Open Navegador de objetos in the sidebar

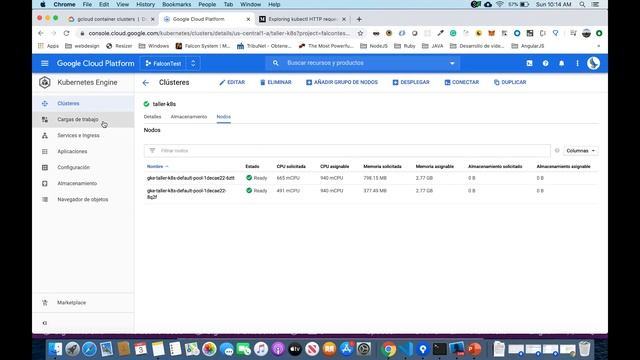coord(83,200)
